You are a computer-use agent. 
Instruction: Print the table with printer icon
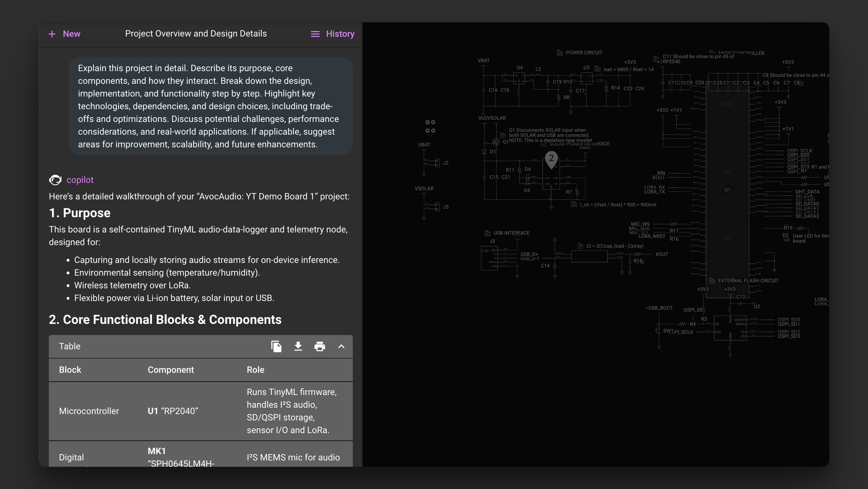pyautogui.click(x=319, y=346)
